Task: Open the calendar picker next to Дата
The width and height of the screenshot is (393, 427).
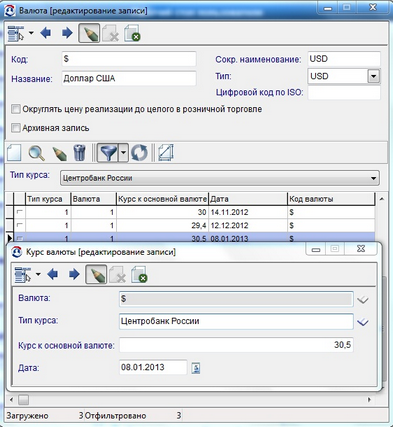Action: 196,368
